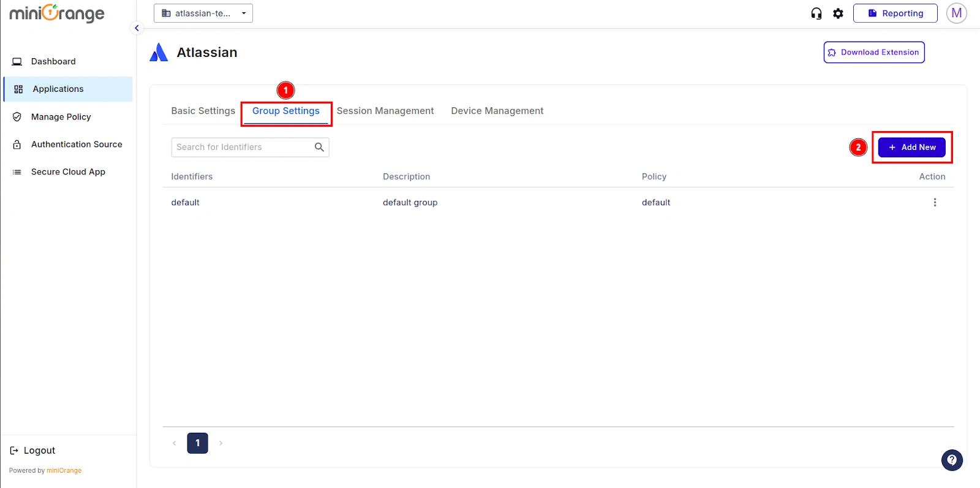Click the 'default group' description cell
Viewport: 980px width, 488px height.
click(410, 203)
